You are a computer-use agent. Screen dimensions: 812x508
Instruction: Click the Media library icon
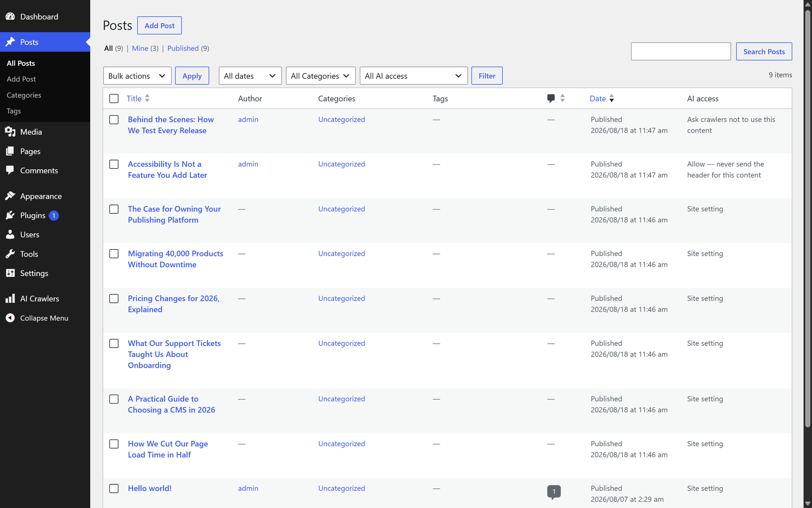10,132
